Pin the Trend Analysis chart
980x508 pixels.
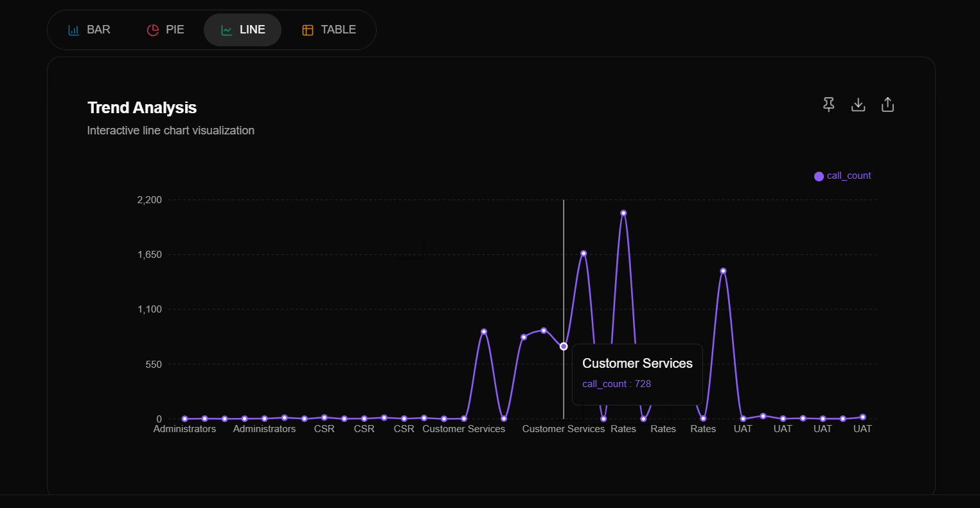coord(829,104)
